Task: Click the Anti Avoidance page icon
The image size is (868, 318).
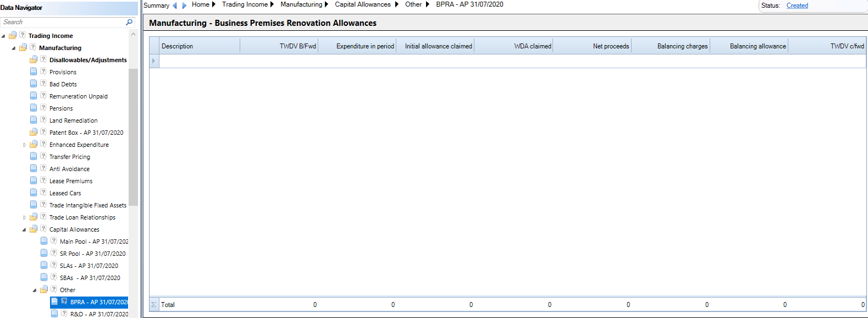Action: click(34, 168)
